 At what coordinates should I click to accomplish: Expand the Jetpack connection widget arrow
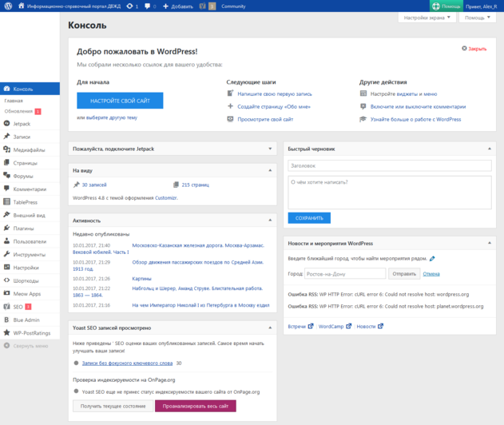click(x=270, y=149)
